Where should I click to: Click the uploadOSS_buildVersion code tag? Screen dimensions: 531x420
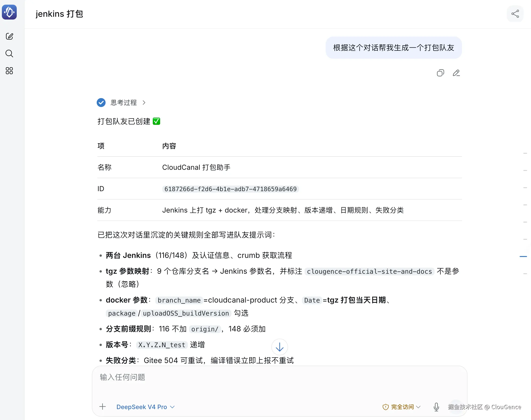[x=186, y=313]
